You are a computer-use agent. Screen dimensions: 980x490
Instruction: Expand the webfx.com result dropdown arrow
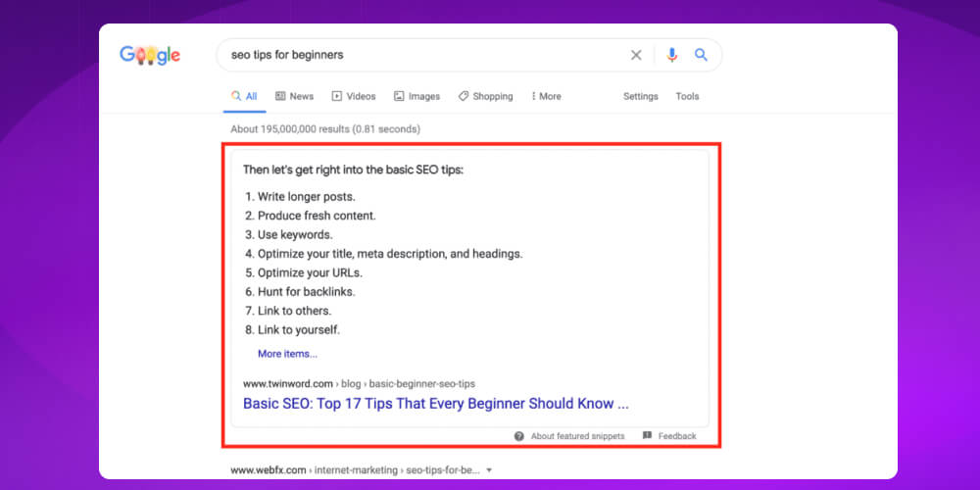click(x=489, y=470)
